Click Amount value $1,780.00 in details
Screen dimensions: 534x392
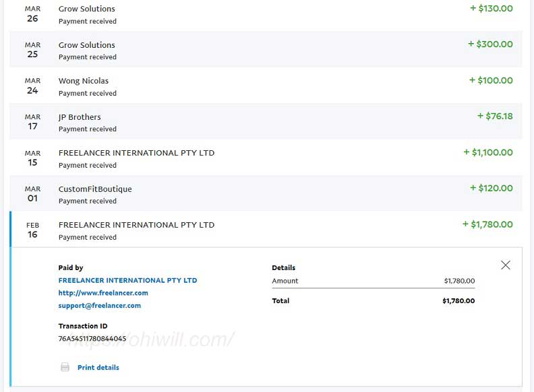[459, 281]
